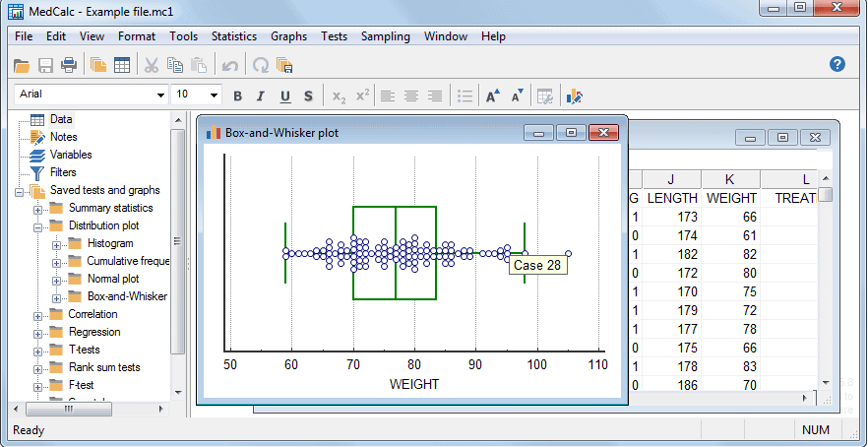Collapse the Distribution plot tree node
This screenshot has width=868, height=447.
pyautogui.click(x=37, y=226)
